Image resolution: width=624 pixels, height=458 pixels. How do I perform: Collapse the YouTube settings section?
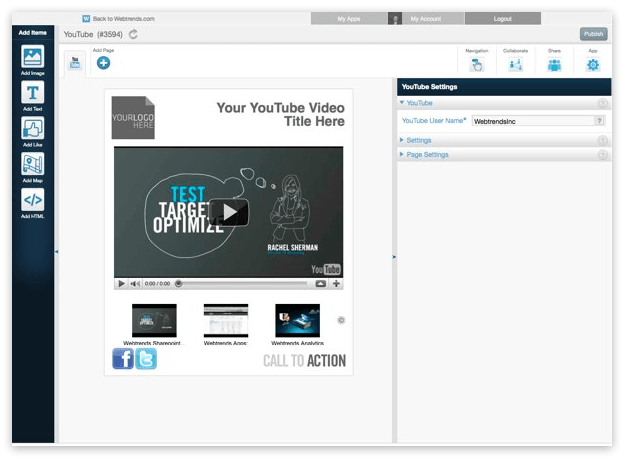(402, 103)
